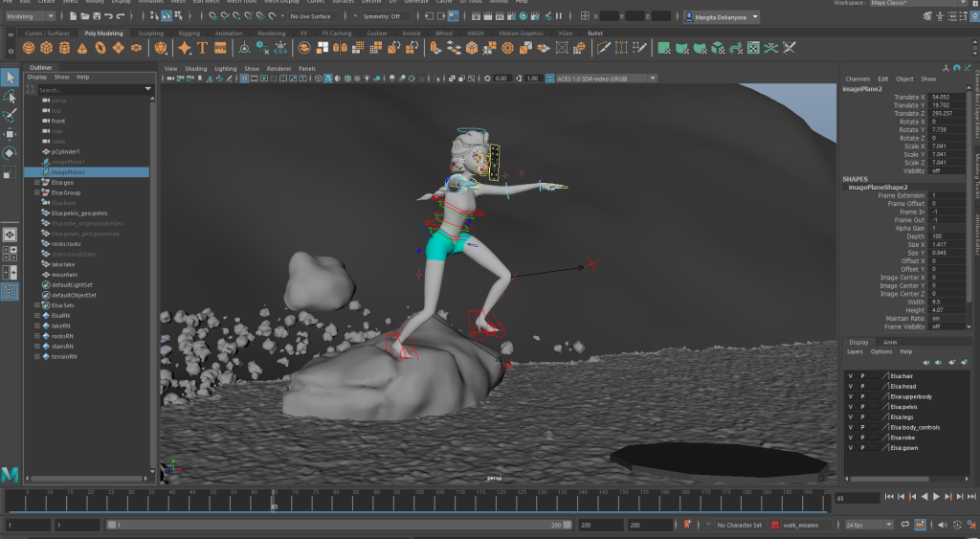Activate the Lasso select tool
Viewport: 980px width, 539px height.
pos(10,97)
